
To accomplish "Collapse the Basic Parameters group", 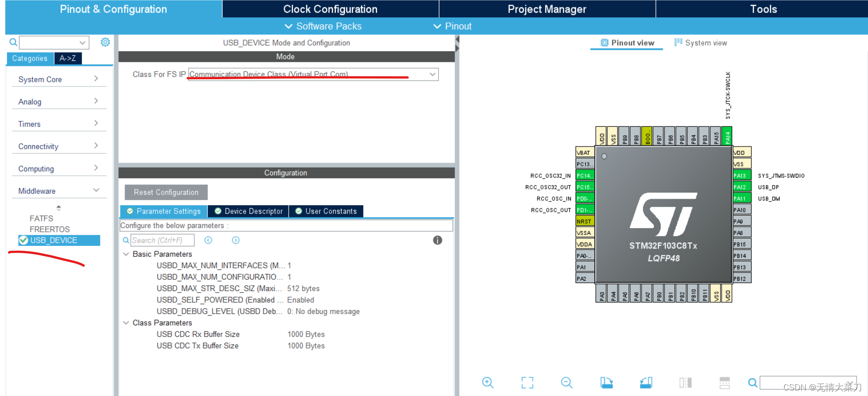I will tap(126, 254).
